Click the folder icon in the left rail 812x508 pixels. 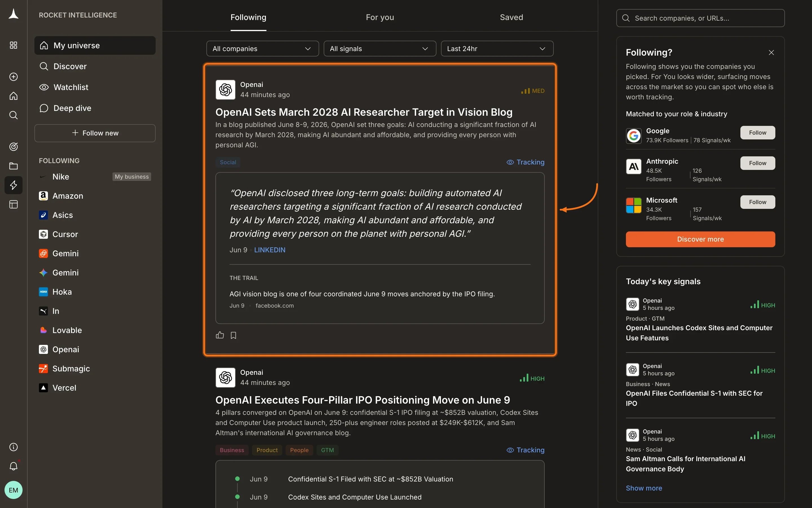point(14,166)
